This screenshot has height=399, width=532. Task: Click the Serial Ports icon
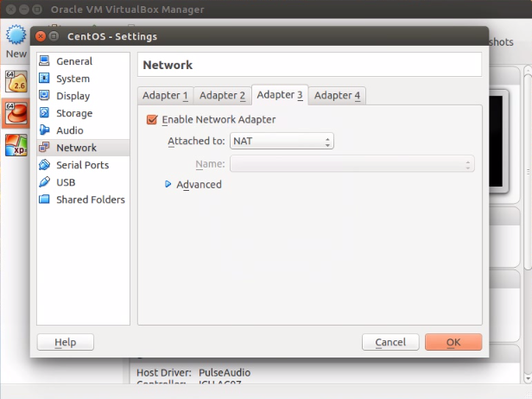click(44, 165)
